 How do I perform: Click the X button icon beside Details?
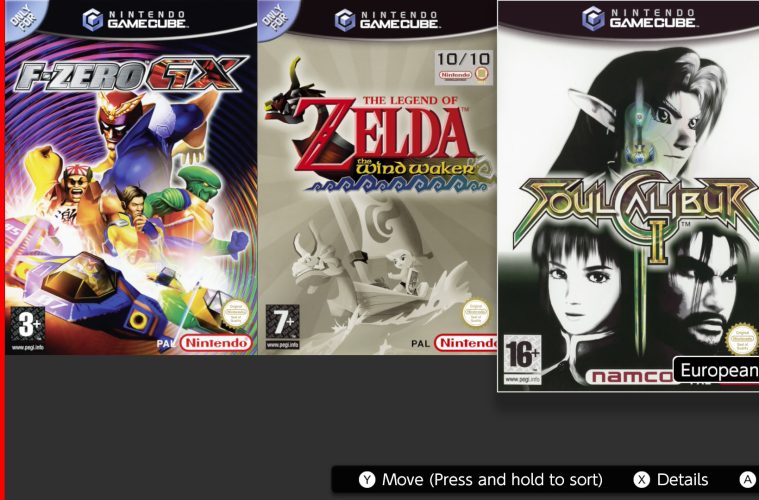click(642, 480)
